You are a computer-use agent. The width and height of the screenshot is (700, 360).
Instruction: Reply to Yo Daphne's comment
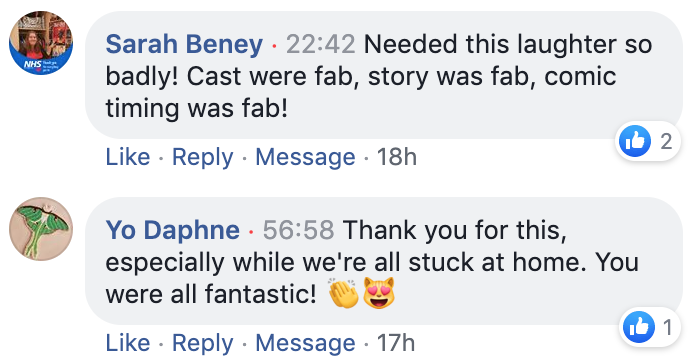(x=203, y=343)
